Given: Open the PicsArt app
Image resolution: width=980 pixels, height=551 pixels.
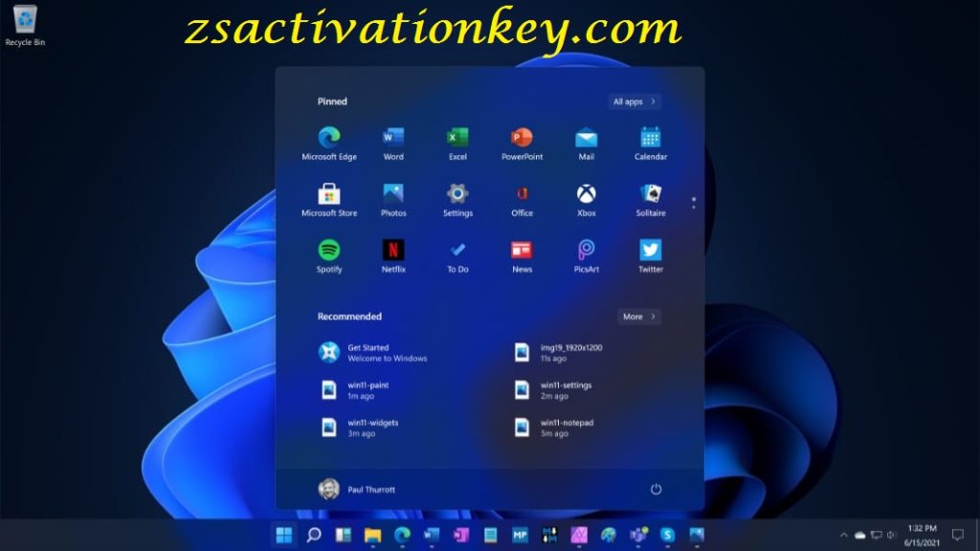Looking at the screenshot, I should tap(587, 256).
